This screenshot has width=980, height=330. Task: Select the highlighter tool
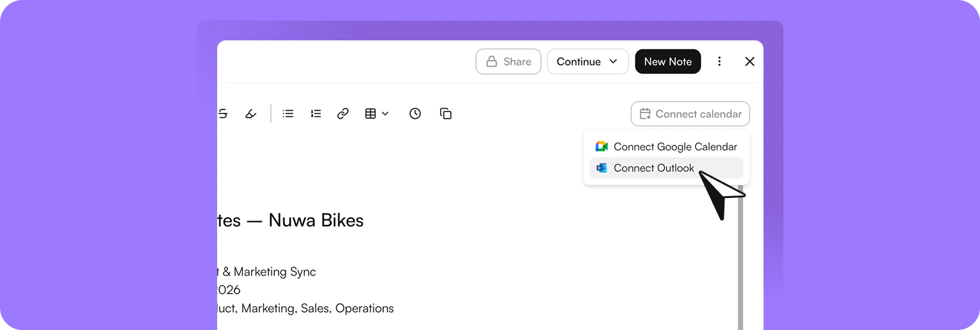(251, 113)
